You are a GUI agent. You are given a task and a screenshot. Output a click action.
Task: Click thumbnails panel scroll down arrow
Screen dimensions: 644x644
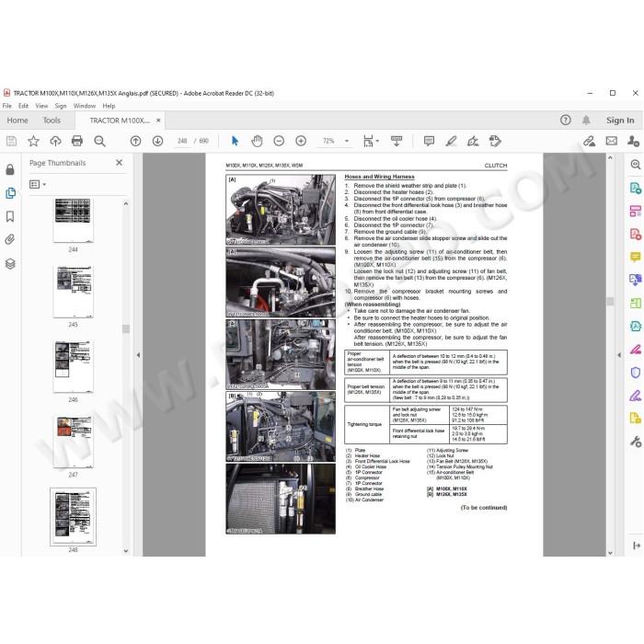[x=126, y=551]
